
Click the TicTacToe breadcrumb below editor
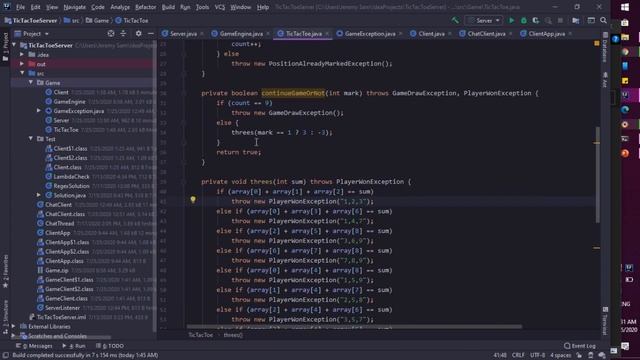[200, 335]
